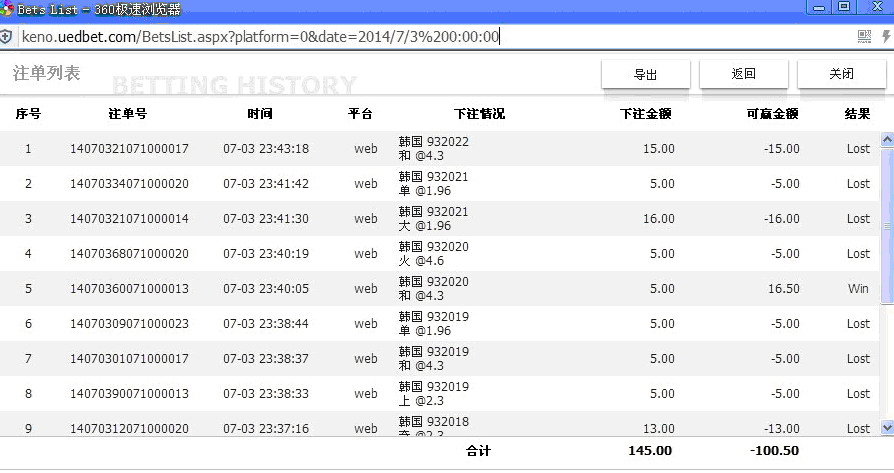Select bet number 14070360071000013
The height and width of the screenshot is (473, 894).
click(x=129, y=289)
